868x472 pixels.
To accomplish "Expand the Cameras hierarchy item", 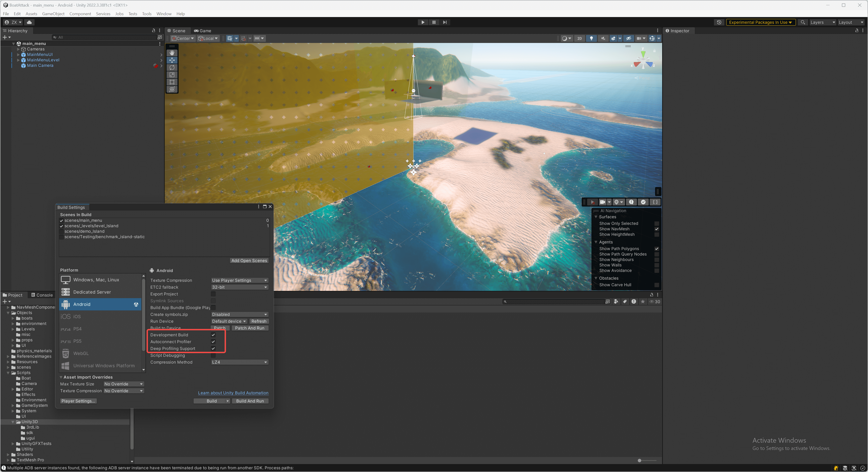I will [19, 49].
